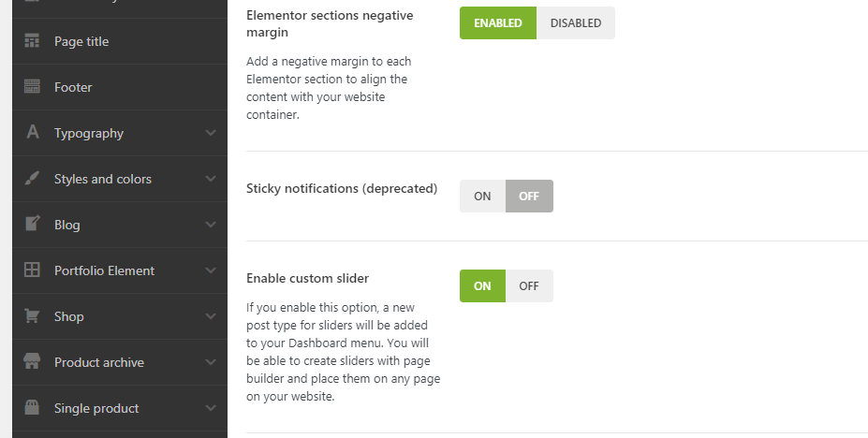Expand the Blog section chevron

click(x=211, y=225)
